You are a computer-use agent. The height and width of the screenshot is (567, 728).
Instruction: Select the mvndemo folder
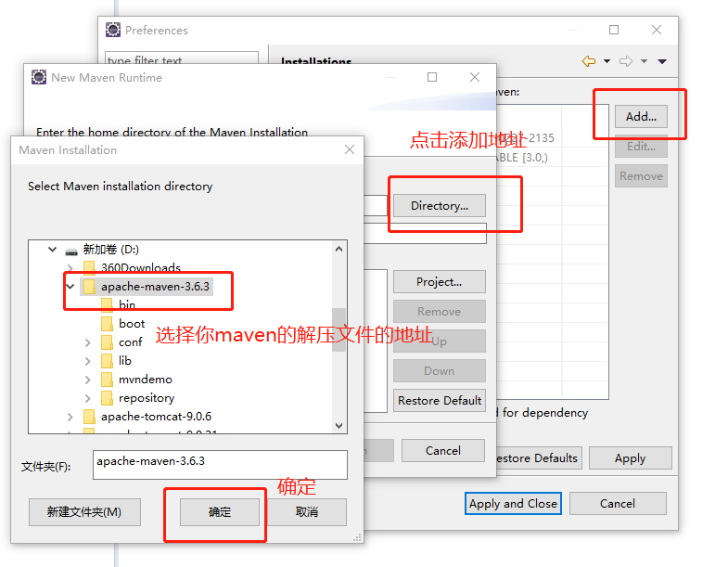click(146, 380)
